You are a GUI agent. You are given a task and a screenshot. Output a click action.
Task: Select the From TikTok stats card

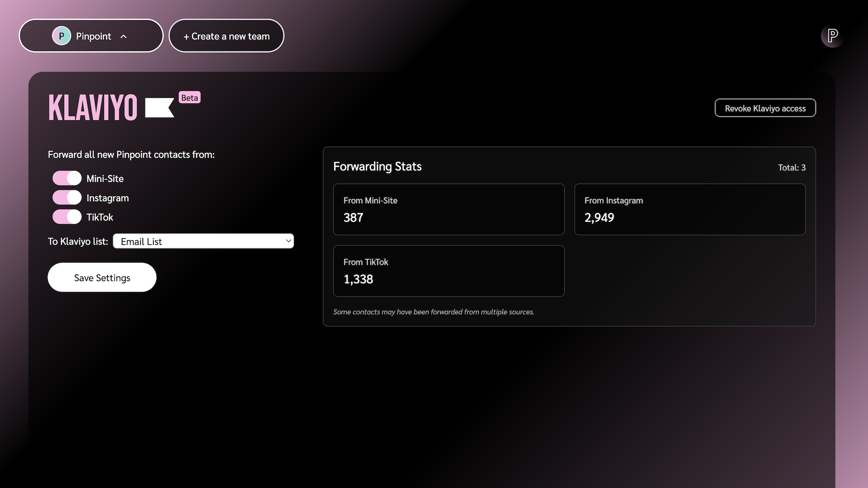coord(449,271)
